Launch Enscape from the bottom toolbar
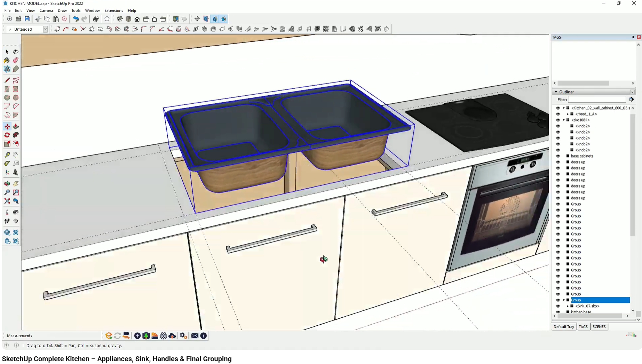642x364 pixels. click(x=109, y=335)
